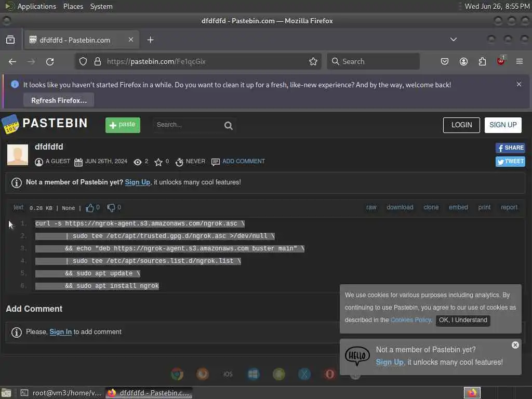Click Sign Up link in member notice
Viewport: 532px width, 399px height.
[x=137, y=182]
